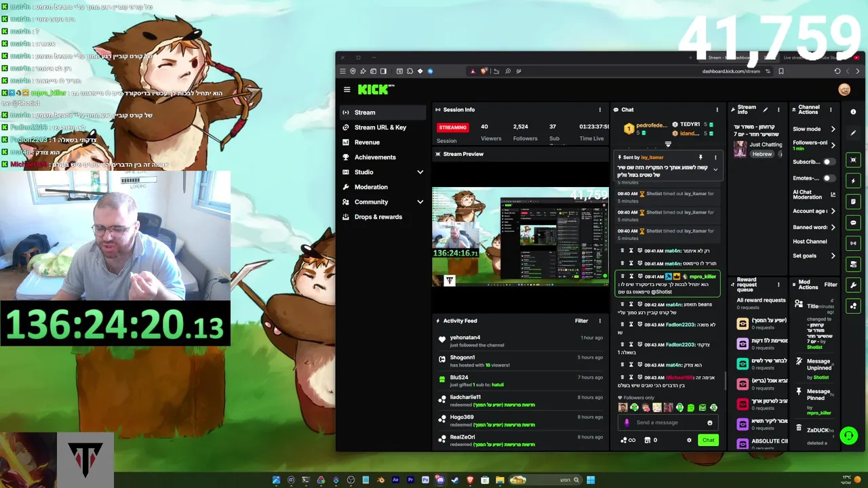
Task: Open the user avatar menu
Action: coord(844,89)
